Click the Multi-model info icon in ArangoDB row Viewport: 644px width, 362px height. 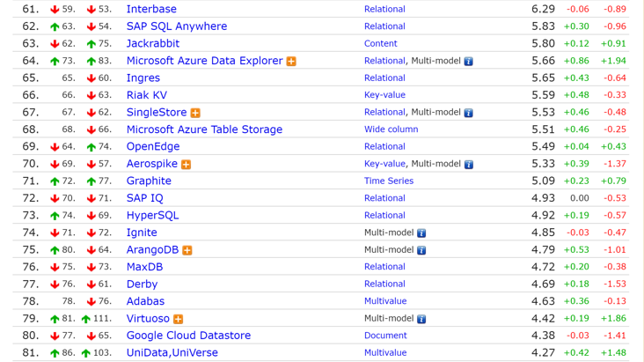click(421, 250)
